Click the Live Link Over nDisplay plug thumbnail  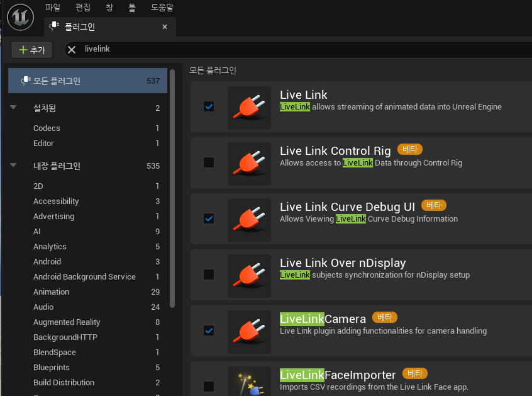click(250, 276)
